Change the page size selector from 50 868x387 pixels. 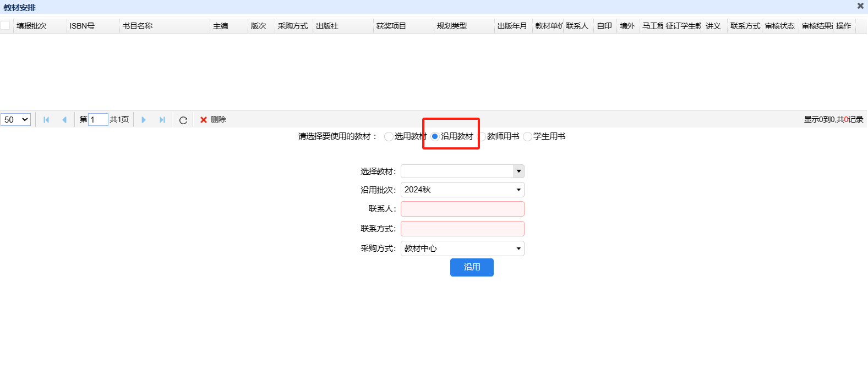point(16,120)
